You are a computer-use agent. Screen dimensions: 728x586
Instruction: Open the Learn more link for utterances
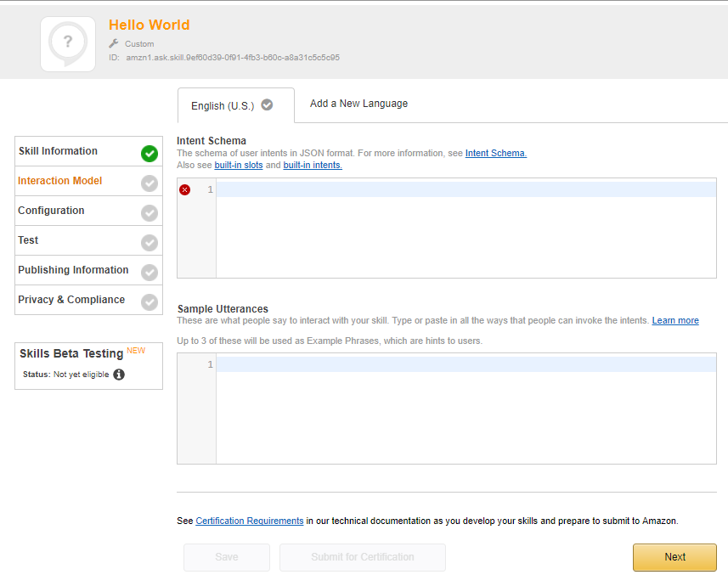pos(674,320)
